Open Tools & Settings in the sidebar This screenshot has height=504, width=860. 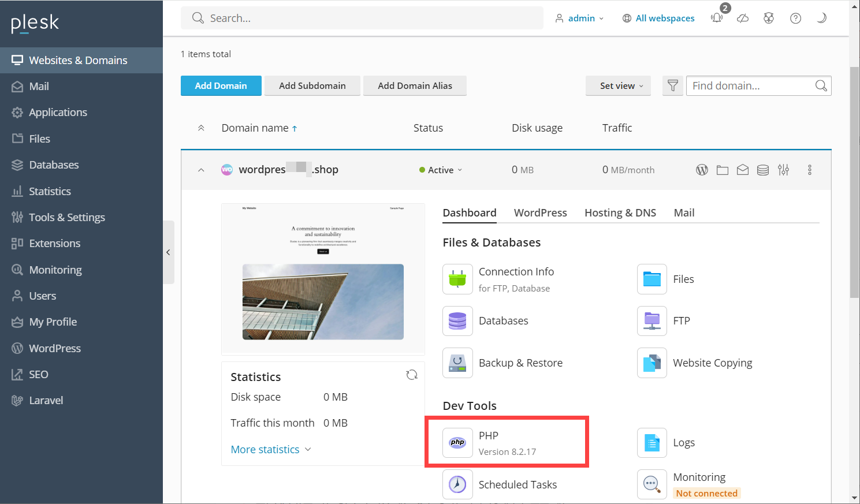pyautogui.click(x=81, y=217)
